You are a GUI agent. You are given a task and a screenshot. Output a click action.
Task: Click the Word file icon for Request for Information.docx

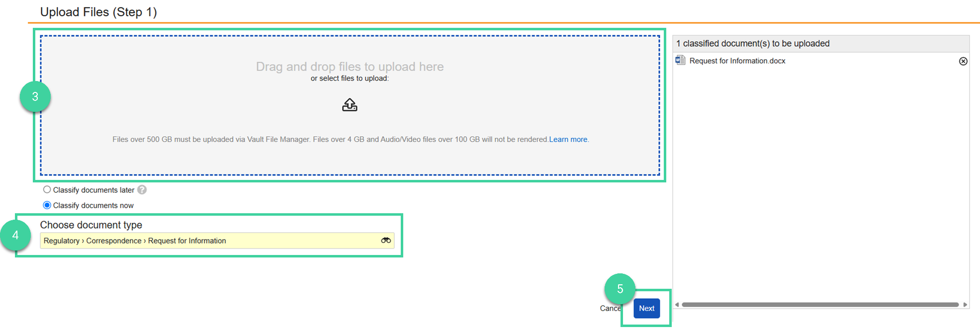point(680,61)
